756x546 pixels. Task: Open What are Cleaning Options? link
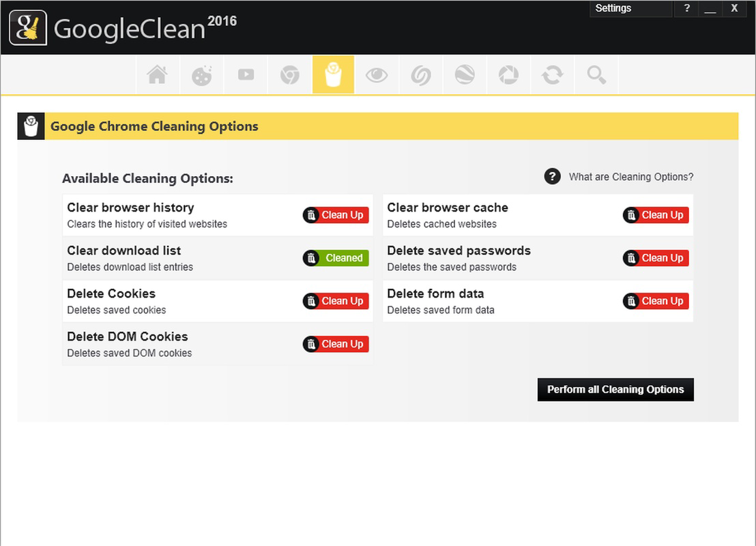[x=630, y=177]
